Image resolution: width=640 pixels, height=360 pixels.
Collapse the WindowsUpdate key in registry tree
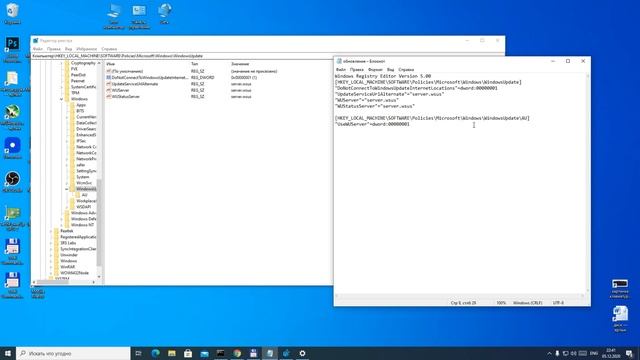click(67, 189)
